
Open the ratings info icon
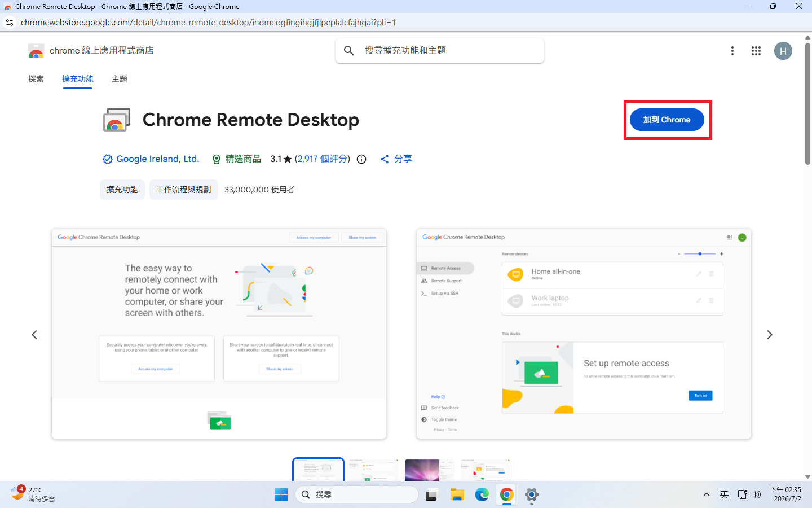tap(361, 159)
